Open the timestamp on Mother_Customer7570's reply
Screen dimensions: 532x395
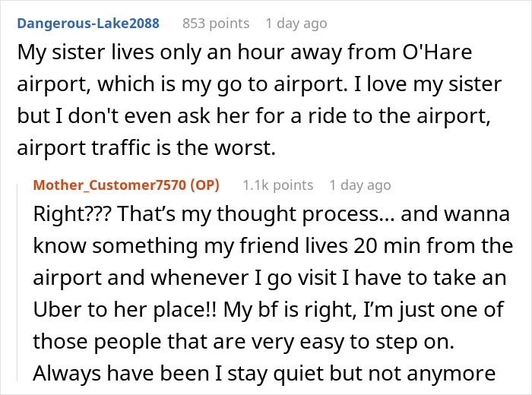(359, 185)
